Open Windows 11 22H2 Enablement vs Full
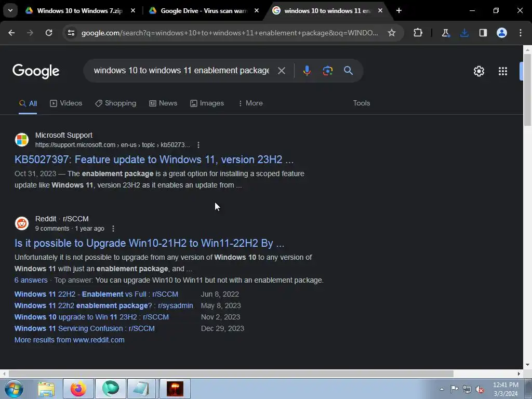Image resolution: width=532 pixels, height=399 pixels. click(96, 294)
